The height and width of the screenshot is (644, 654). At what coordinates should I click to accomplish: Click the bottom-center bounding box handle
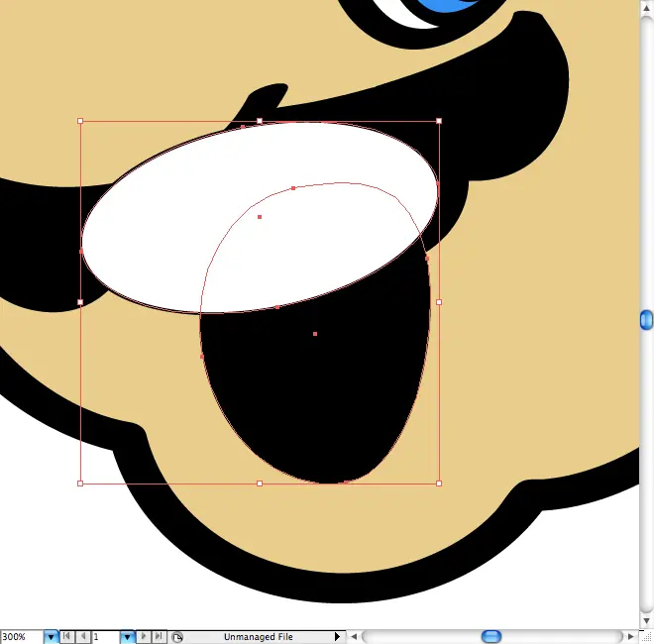pos(260,483)
